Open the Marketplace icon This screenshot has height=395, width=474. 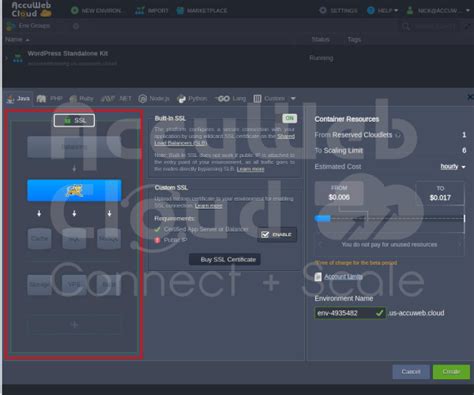pyautogui.click(x=180, y=10)
